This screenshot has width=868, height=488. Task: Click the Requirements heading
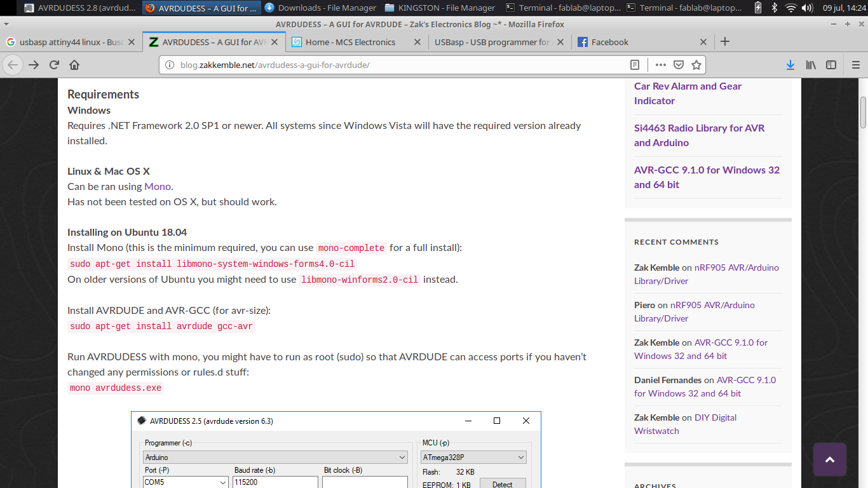[x=104, y=94]
